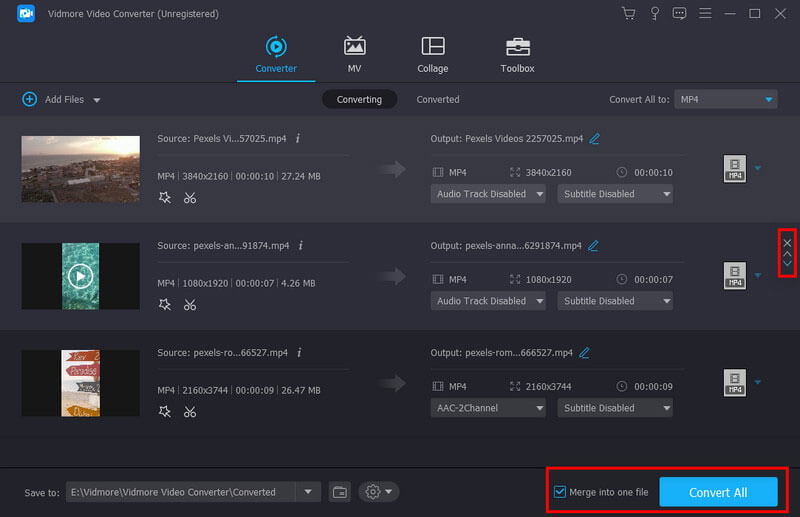Click MP4 format icon for third video
The image size is (800, 517).
coord(735,383)
